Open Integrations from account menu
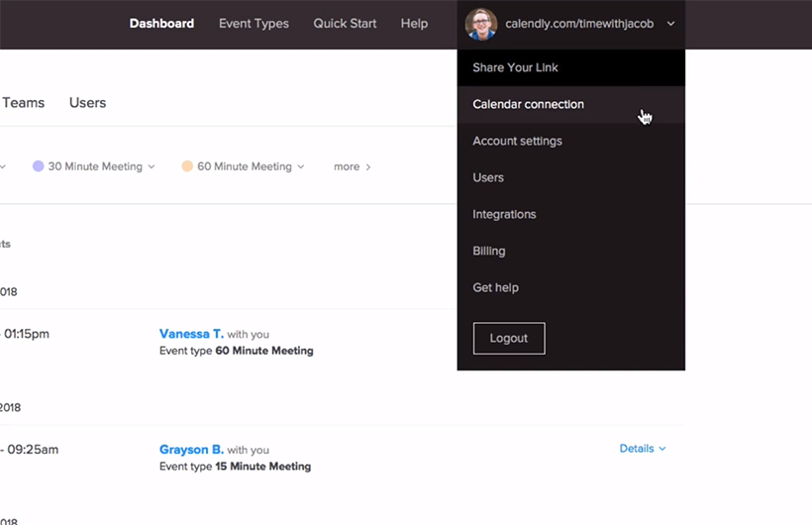The height and width of the screenshot is (525, 812). click(570, 215)
